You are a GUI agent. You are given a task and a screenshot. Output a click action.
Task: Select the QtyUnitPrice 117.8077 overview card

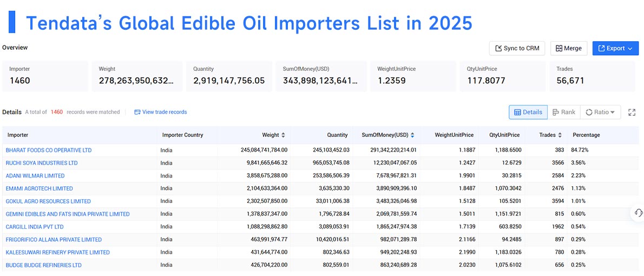[502, 76]
